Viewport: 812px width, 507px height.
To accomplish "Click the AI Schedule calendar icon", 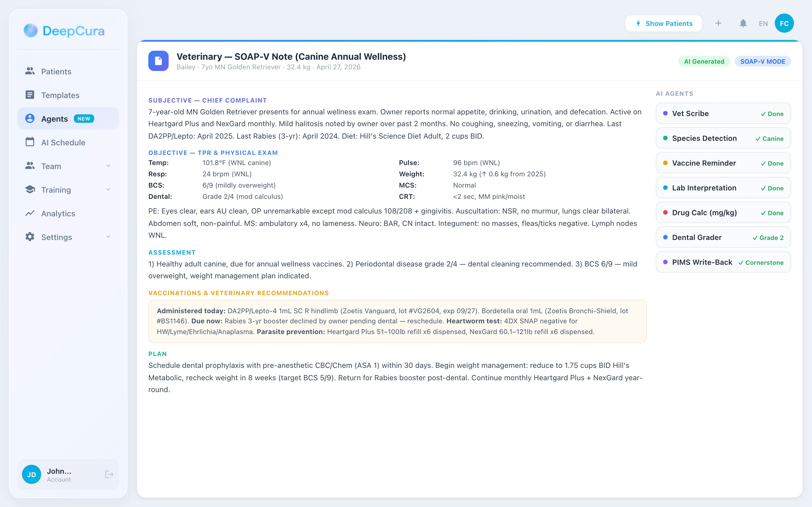I will (30, 142).
